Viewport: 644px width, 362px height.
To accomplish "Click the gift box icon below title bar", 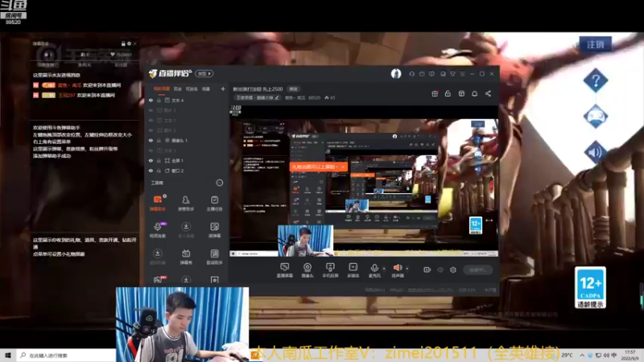I will click(435, 93).
